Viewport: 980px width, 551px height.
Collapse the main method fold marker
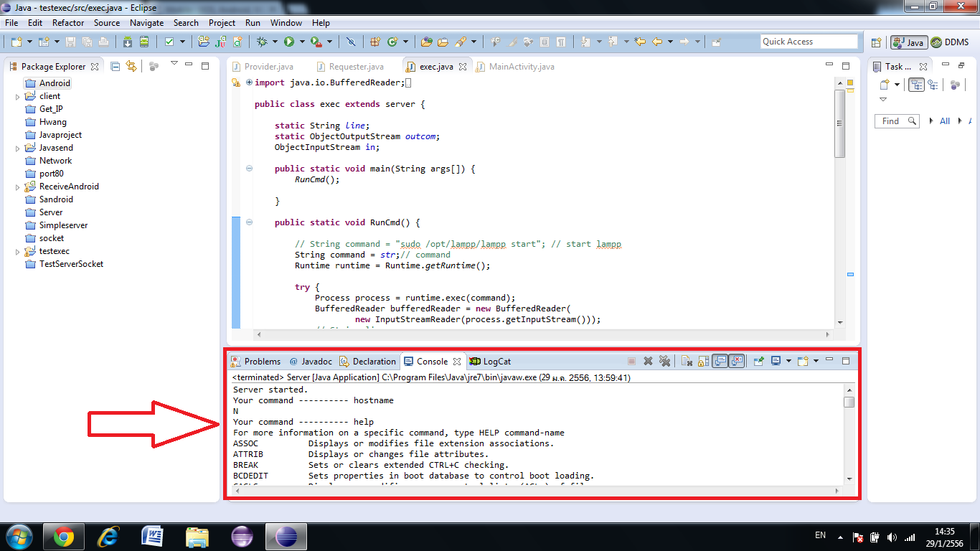pos(249,169)
